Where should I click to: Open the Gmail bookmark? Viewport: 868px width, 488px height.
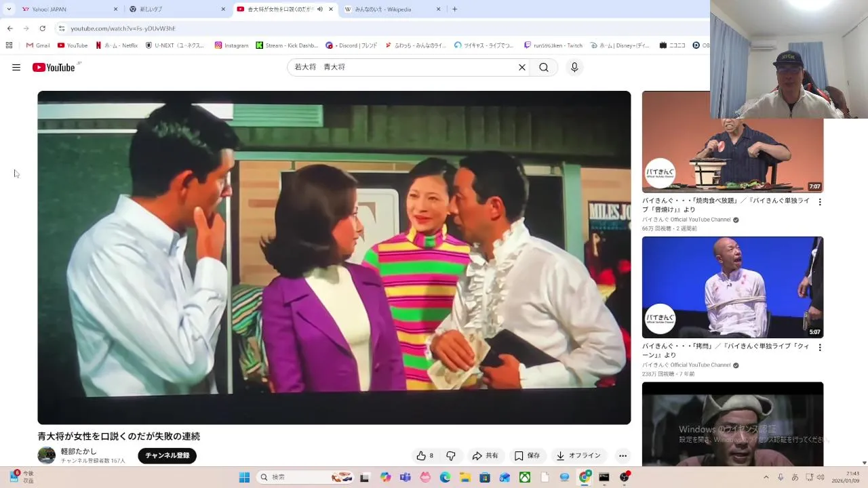(x=38, y=45)
